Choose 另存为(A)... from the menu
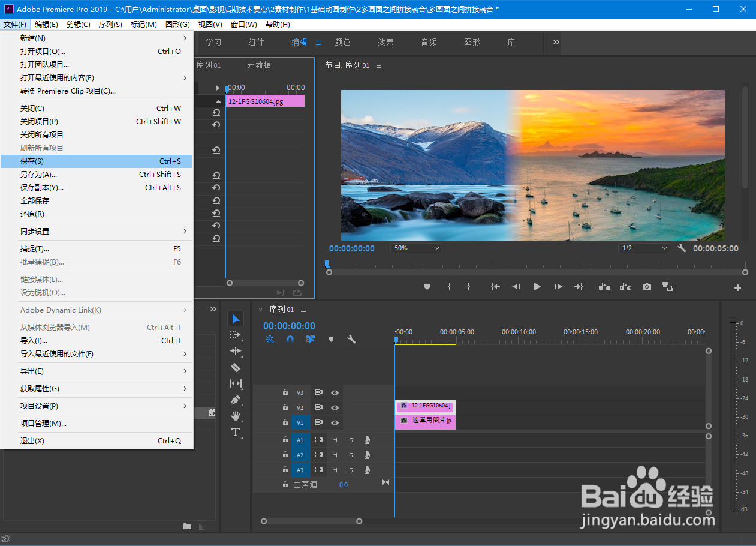The image size is (756, 546). tap(97, 174)
